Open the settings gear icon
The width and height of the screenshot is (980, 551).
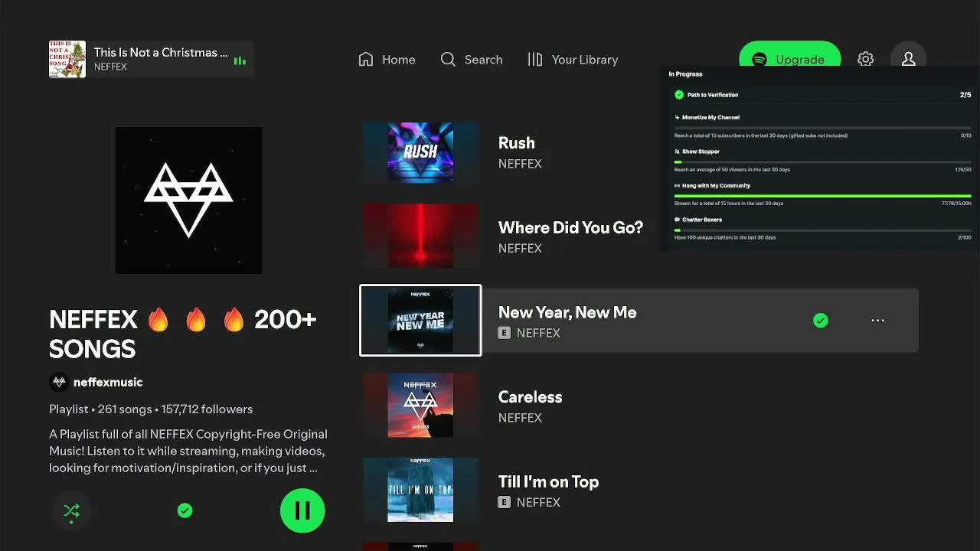[x=866, y=60]
